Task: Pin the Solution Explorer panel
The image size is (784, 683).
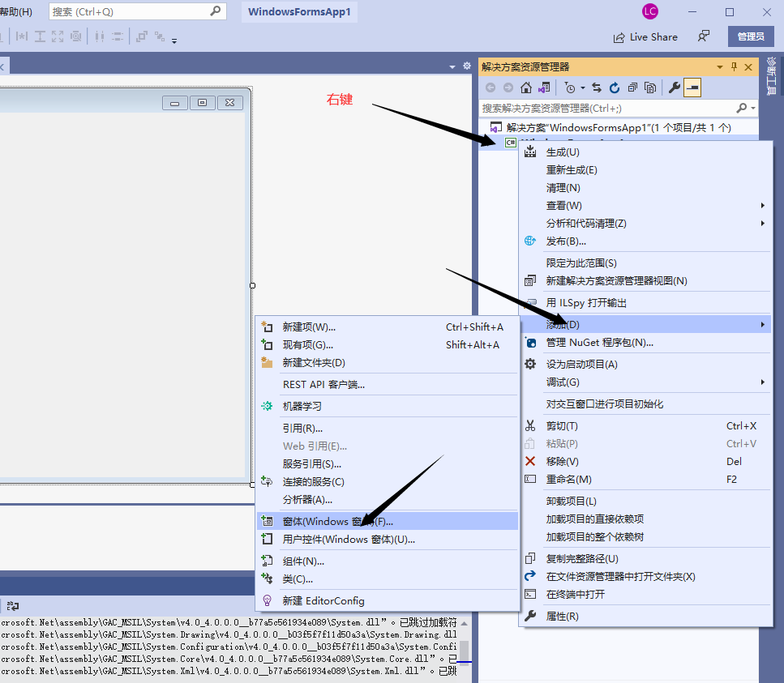Action: pos(734,67)
